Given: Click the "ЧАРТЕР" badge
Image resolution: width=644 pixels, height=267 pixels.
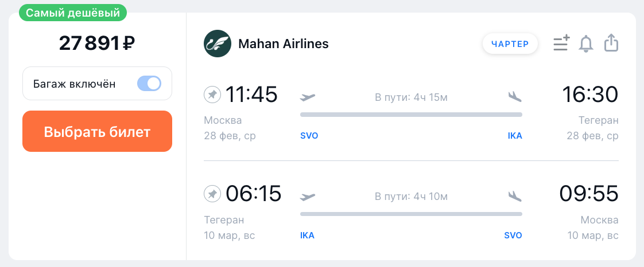Looking at the screenshot, I should tap(510, 44).
